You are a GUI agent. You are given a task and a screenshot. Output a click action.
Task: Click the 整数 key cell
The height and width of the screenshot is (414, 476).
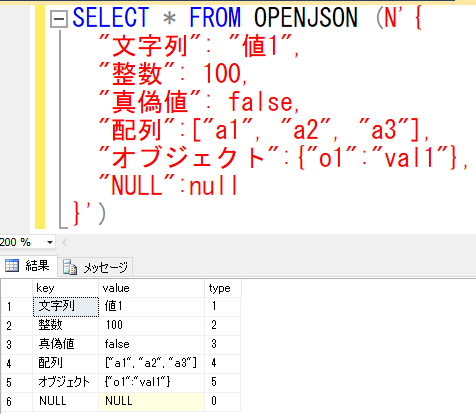66,325
